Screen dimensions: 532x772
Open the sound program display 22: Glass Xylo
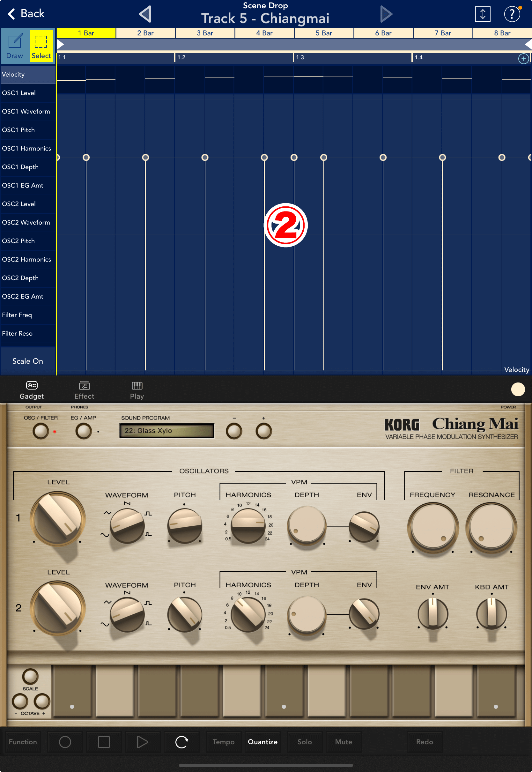(x=167, y=431)
